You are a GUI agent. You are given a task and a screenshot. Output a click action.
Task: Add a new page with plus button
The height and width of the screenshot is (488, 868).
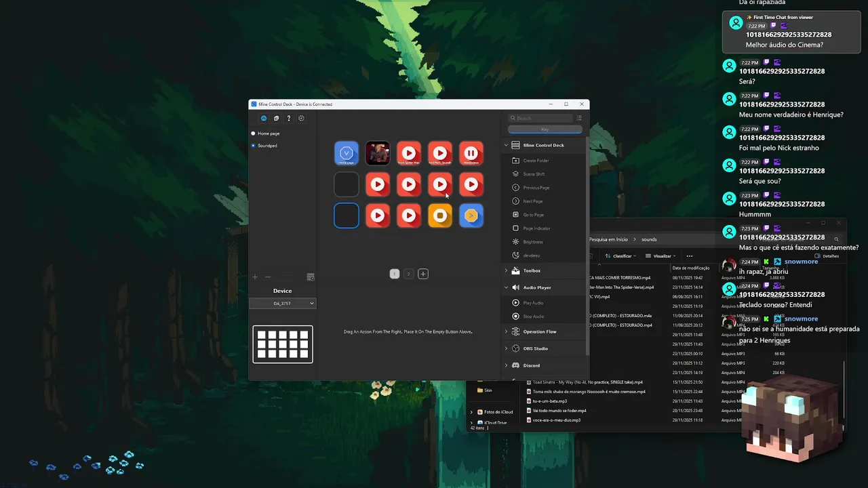tap(423, 274)
